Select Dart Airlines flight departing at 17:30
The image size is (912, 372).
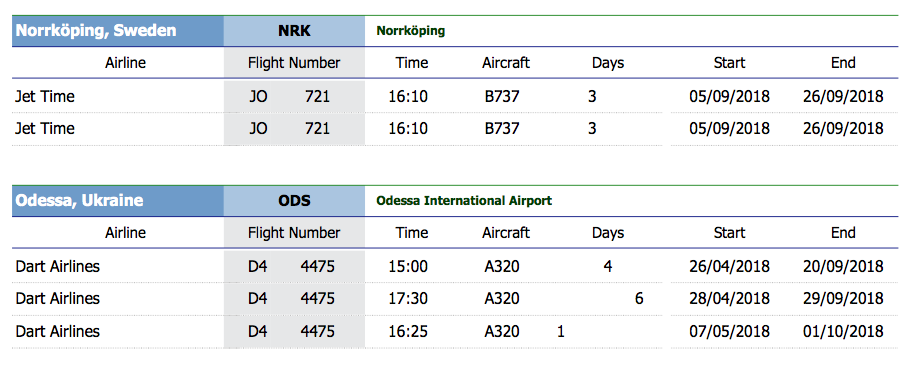pyautogui.click(x=455, y=299)
